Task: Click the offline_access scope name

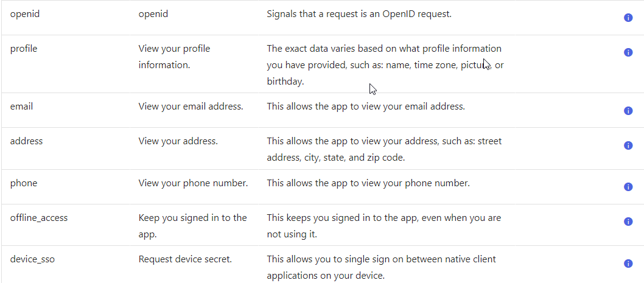Action: (39, 217)
